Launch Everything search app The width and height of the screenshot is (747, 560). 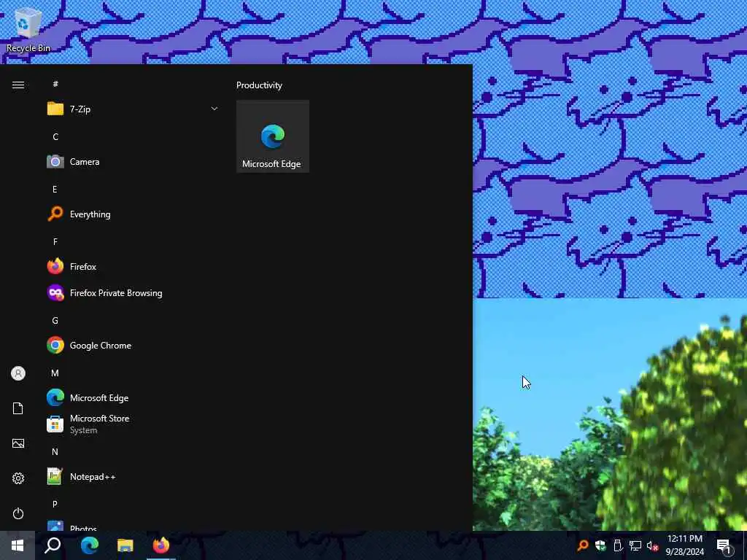133,214
